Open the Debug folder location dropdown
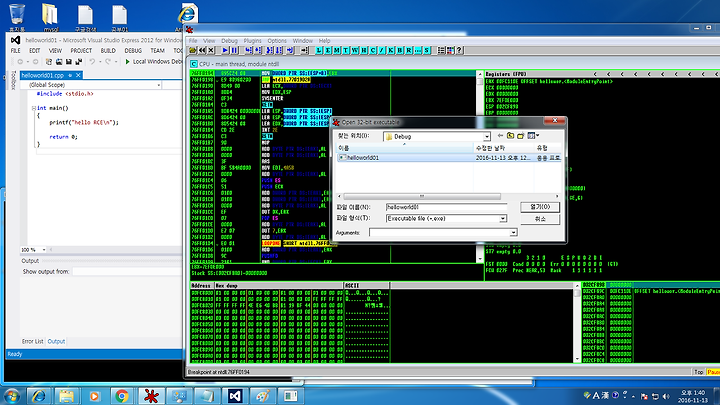The width and height of the screenshot is (720, 405). 486,136
